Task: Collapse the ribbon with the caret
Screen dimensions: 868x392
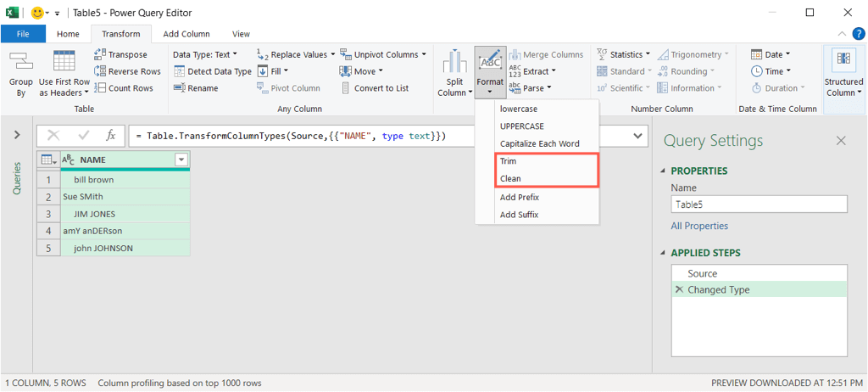Action: coord(843,34)
